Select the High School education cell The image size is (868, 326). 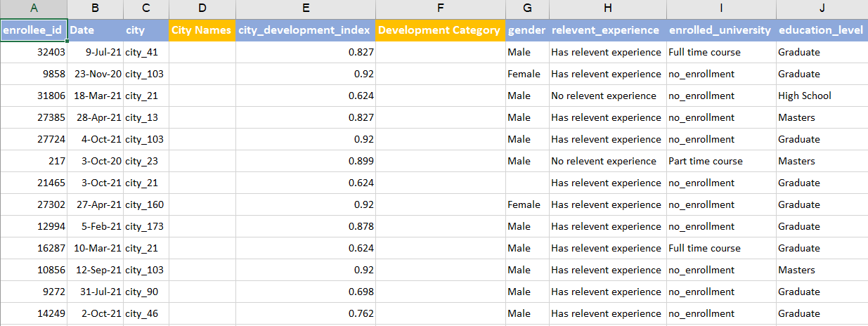point(822,96)
